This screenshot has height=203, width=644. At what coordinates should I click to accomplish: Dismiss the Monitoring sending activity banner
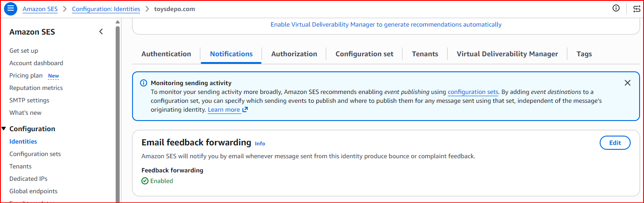627,83
